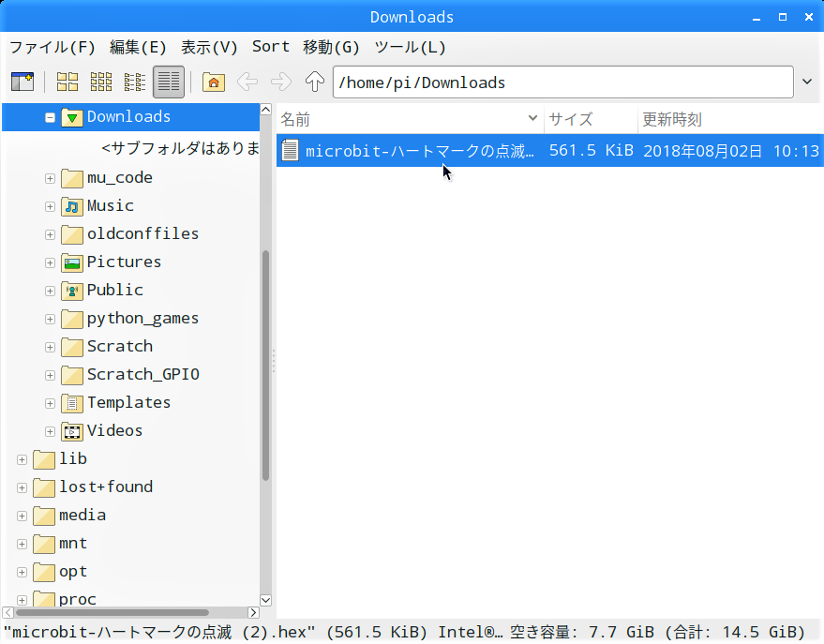
Task: Expand the oldconffiles folder node
Action: 50,234
